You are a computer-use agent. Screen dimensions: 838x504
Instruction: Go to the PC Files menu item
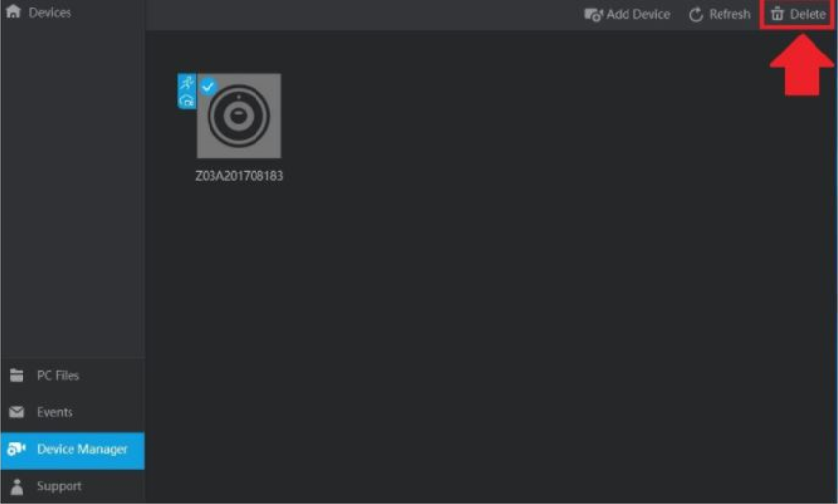pos(72,375)
